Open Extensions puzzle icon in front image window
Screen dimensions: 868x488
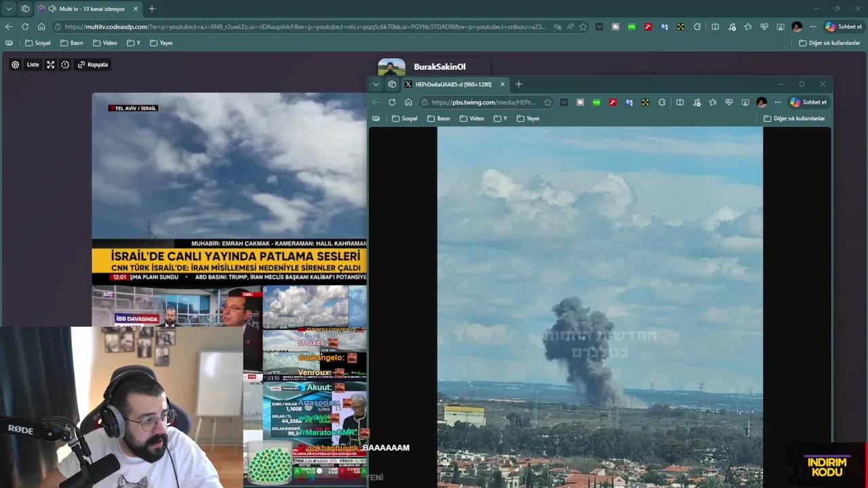pos(662,102)
